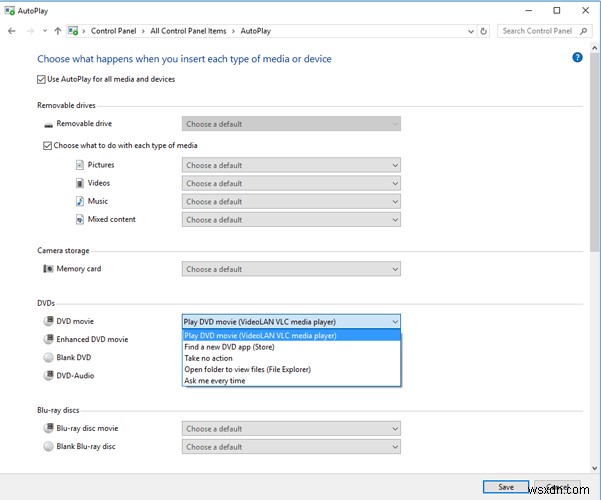Image resolution: width=601 pixels, height=500 pixels.
Task: Toggle Use AutoPlay for all media checkbox
Action: click(42, 79)
